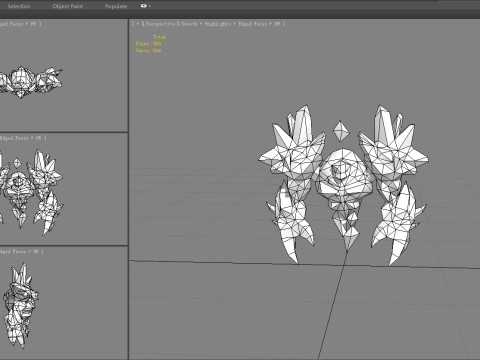Switch to the Populate ribbon tab
The height and width of the screenshot is (360, 480).
click(x=116, y=6)
